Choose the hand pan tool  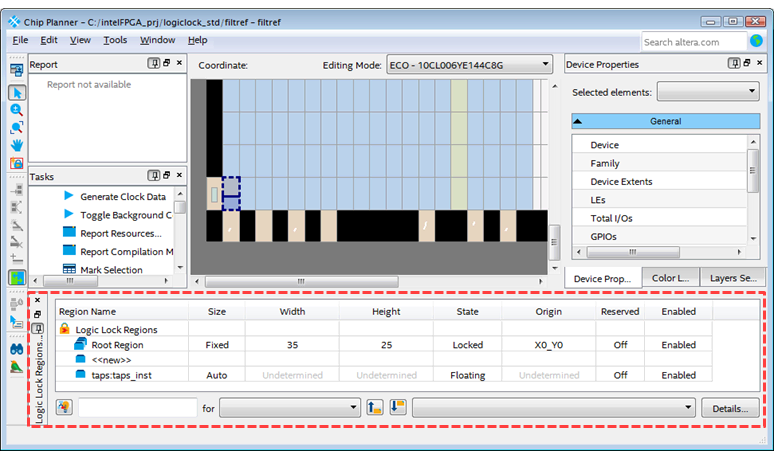point(16,145)
